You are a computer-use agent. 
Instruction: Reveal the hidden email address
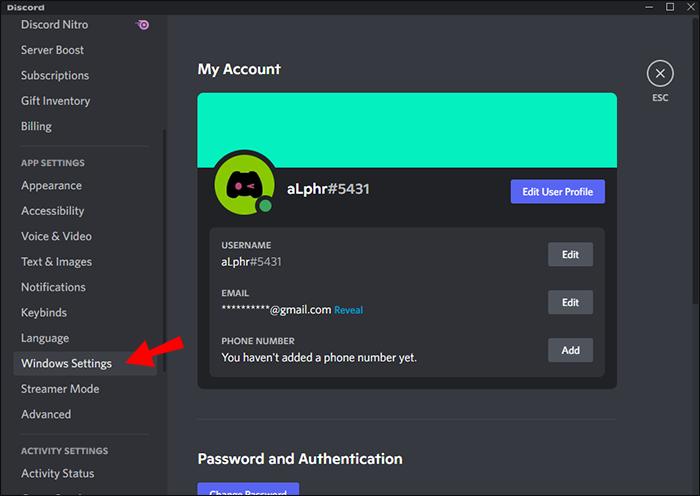point(349,310)
